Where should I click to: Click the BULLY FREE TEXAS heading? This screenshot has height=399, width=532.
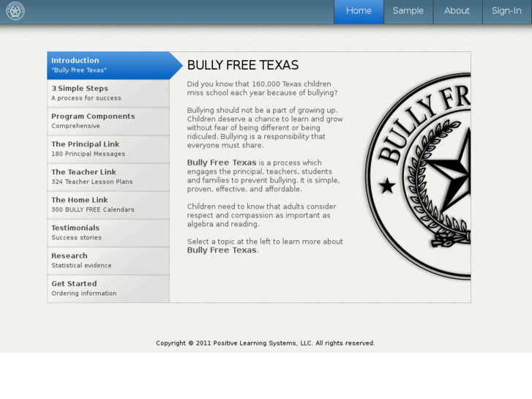(243, 65)
